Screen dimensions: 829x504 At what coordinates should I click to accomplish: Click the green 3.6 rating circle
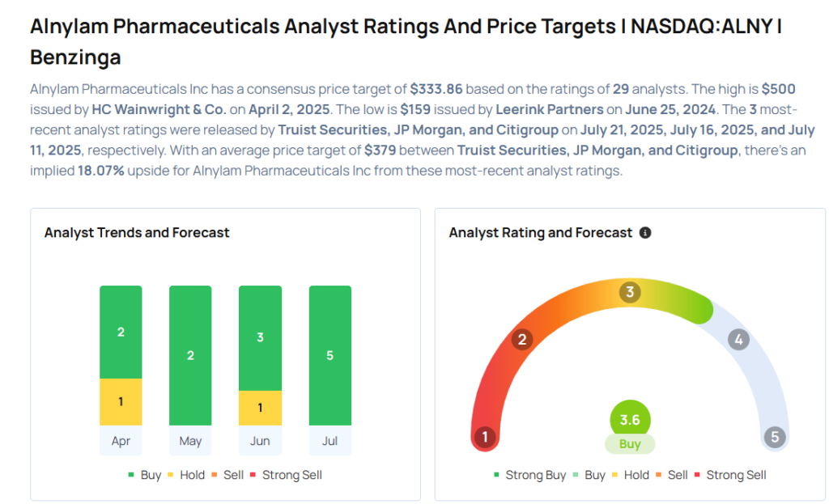click(x=630, y=420)
